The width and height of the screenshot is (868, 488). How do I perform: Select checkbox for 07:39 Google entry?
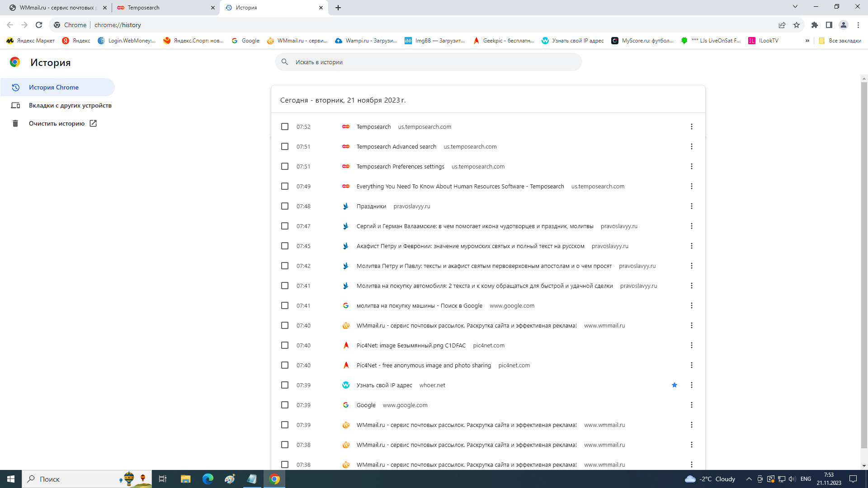click(285, 405)
